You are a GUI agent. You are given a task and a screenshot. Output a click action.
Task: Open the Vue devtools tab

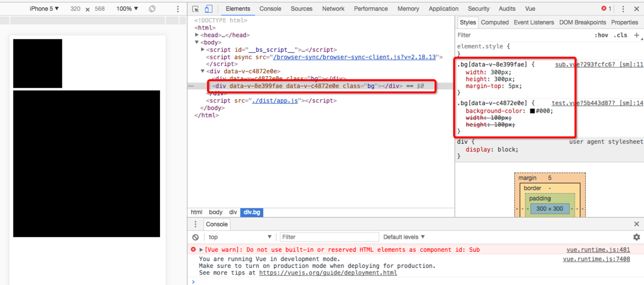point(530,9)
